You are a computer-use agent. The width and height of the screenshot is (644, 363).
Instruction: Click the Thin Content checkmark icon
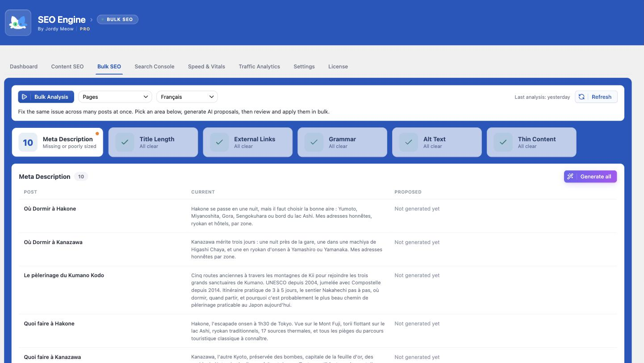(503, 142)
